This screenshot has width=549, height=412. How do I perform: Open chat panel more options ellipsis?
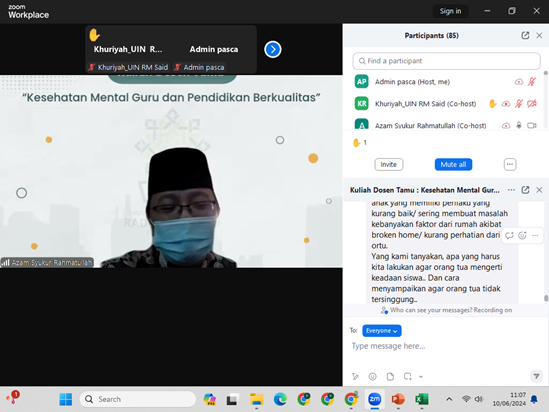click(511, 190)
